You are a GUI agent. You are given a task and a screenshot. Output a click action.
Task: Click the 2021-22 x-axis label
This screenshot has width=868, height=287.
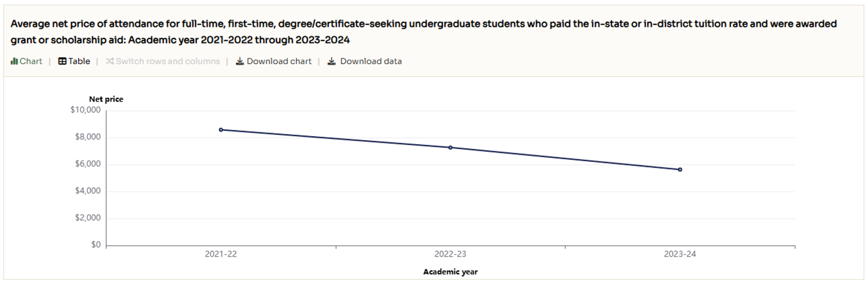(221, 254)
